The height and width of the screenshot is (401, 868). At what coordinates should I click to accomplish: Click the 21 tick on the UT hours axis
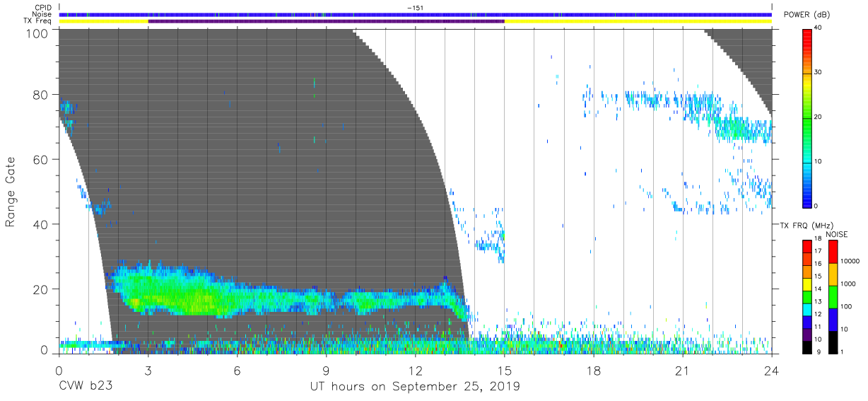coord(682,370)
